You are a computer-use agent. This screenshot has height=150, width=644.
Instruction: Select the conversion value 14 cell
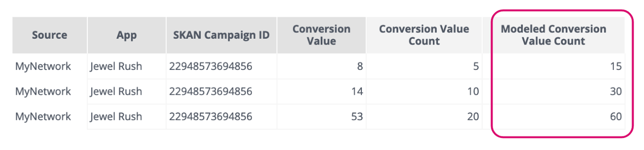pyautogui.click(x=321, y=92)
